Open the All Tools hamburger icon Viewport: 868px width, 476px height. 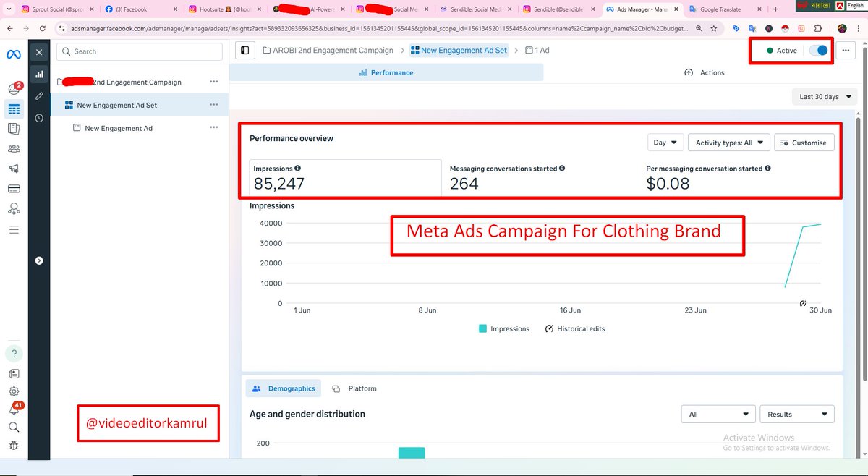(14, 229)
